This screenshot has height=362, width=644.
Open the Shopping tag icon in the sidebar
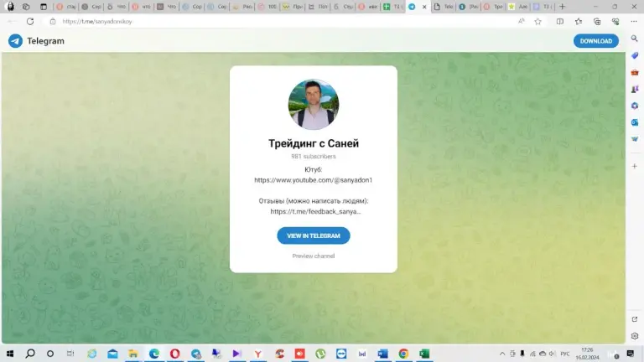click(635, 55)
